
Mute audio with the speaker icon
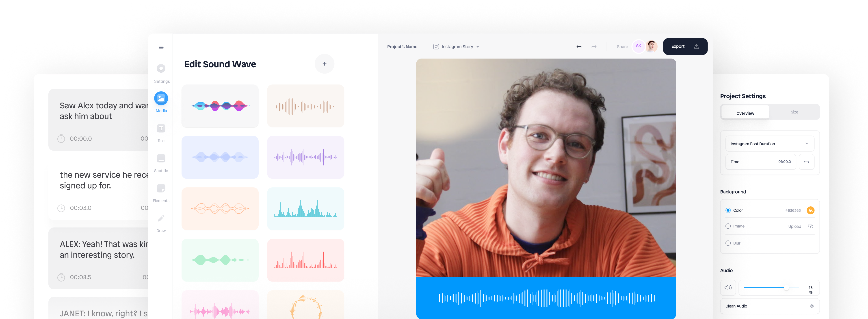click(x=728, y=288)
